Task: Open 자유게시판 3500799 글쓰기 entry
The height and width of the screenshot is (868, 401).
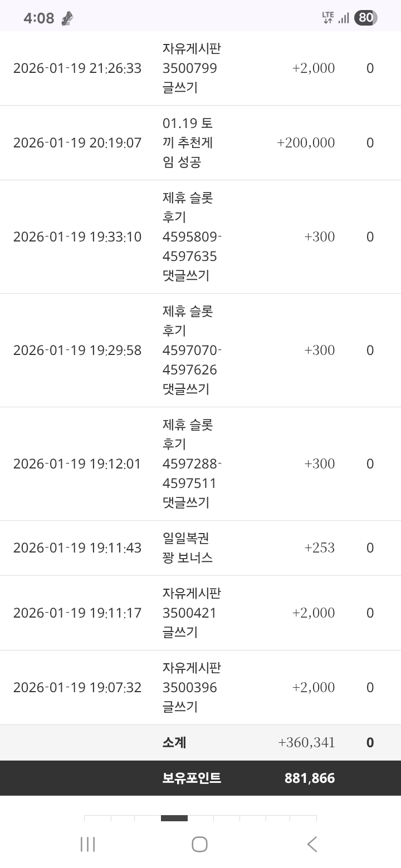Action: (x=192, y=68)
